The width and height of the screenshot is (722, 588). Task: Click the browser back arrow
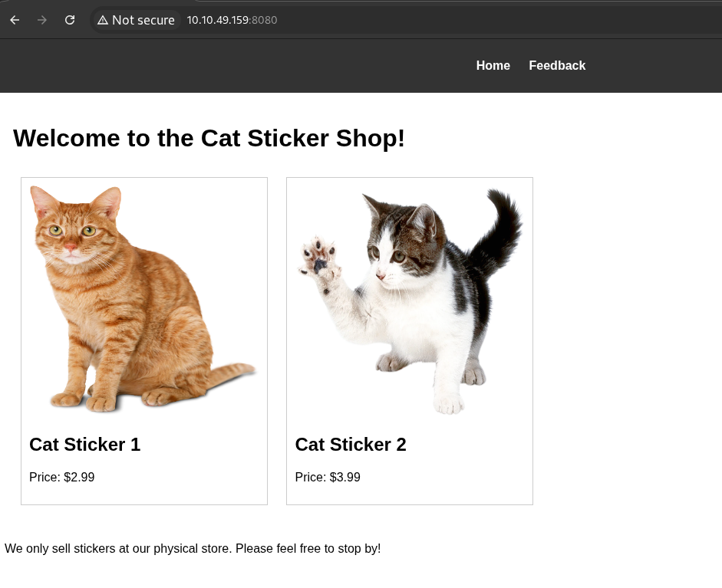(15, 20)
